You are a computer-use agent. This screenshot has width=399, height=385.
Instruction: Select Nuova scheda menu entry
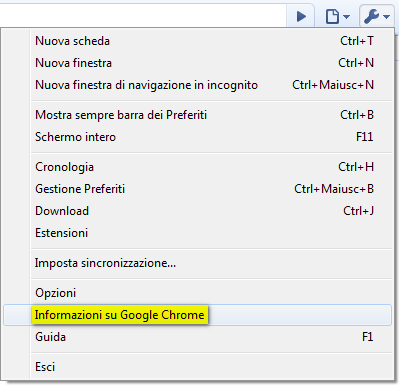(197, 41)
